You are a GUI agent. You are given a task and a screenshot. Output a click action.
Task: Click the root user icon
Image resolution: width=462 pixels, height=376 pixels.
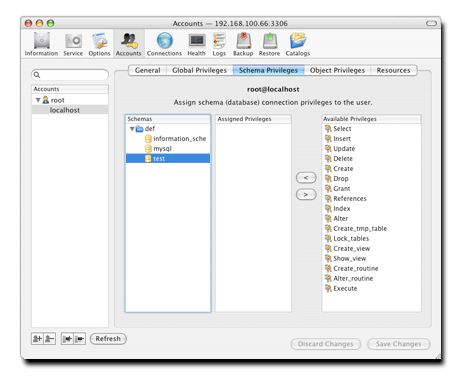[x=46, y=100]
